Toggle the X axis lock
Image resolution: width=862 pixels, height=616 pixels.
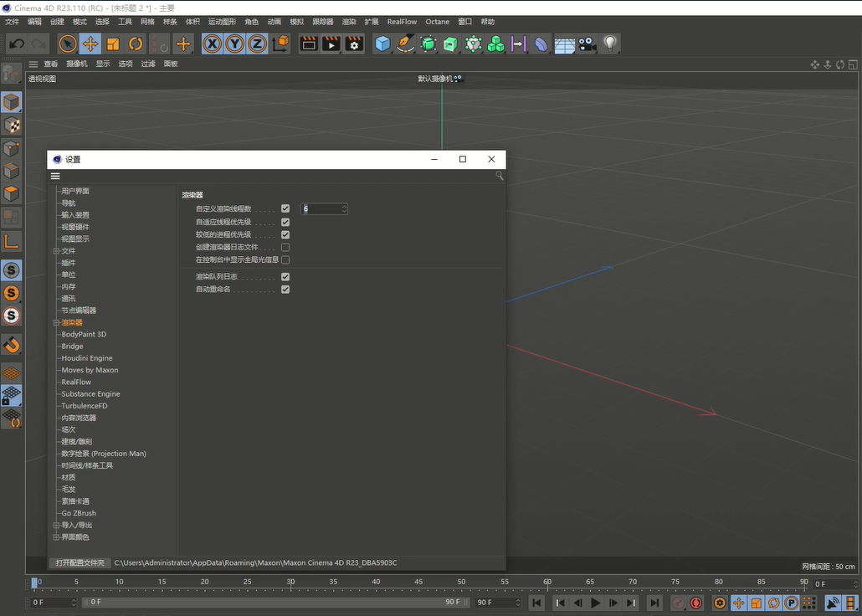213,44
